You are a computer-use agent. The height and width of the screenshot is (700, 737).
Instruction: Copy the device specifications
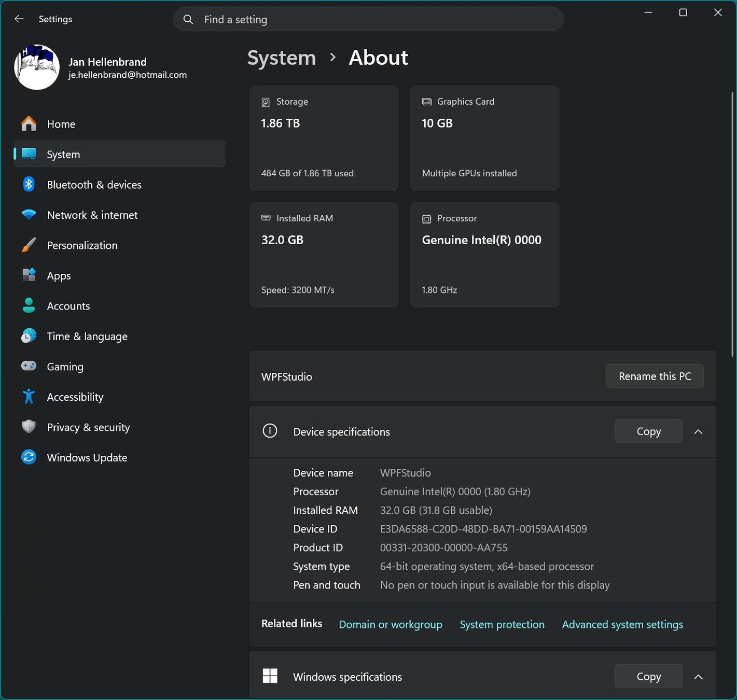coord(649,431)
